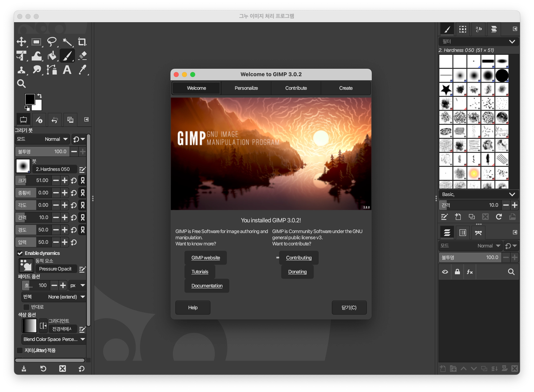Viewport: 534px width, 392px height.
Task: Toggle Enable dynamics checkbox
Action: pyautogui.click(x=20, y=253)
